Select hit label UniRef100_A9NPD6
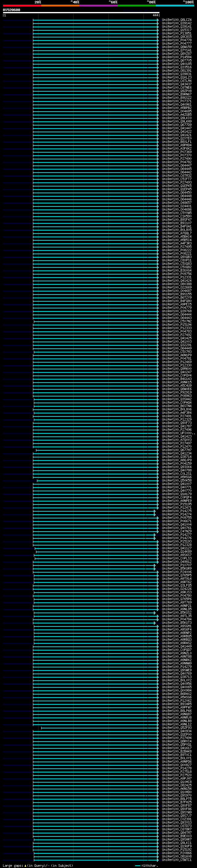This screenshot has width=197, height=868. (177, 761)
